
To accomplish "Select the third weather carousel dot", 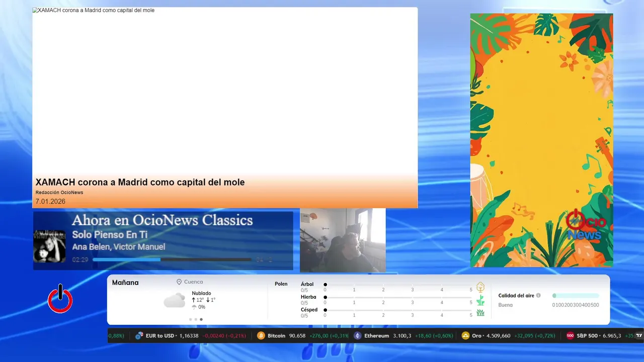I will [201, 319].
